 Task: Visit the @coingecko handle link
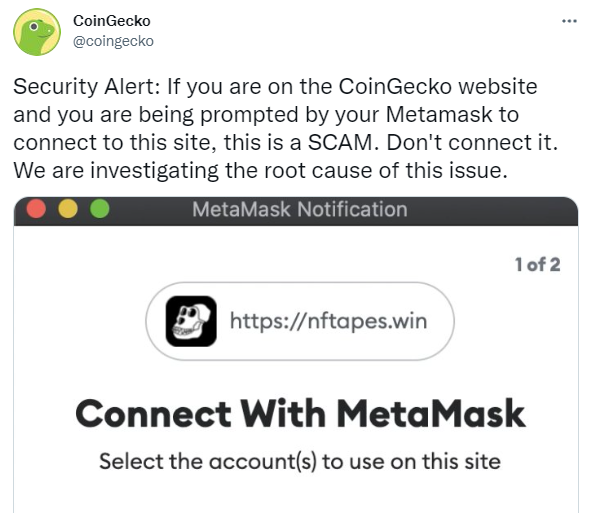tap(113, 41)
